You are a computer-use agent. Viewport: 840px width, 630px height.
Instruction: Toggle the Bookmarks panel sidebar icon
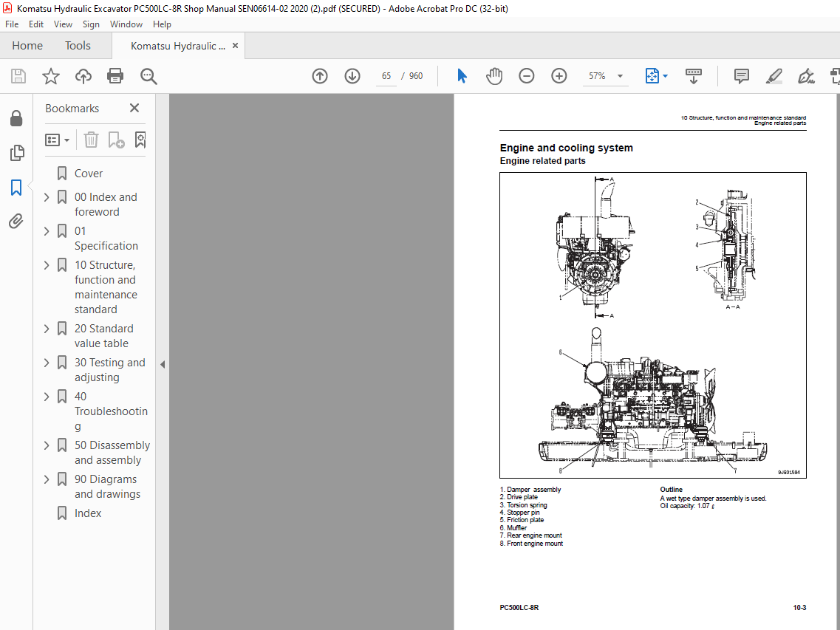point(16,188)
